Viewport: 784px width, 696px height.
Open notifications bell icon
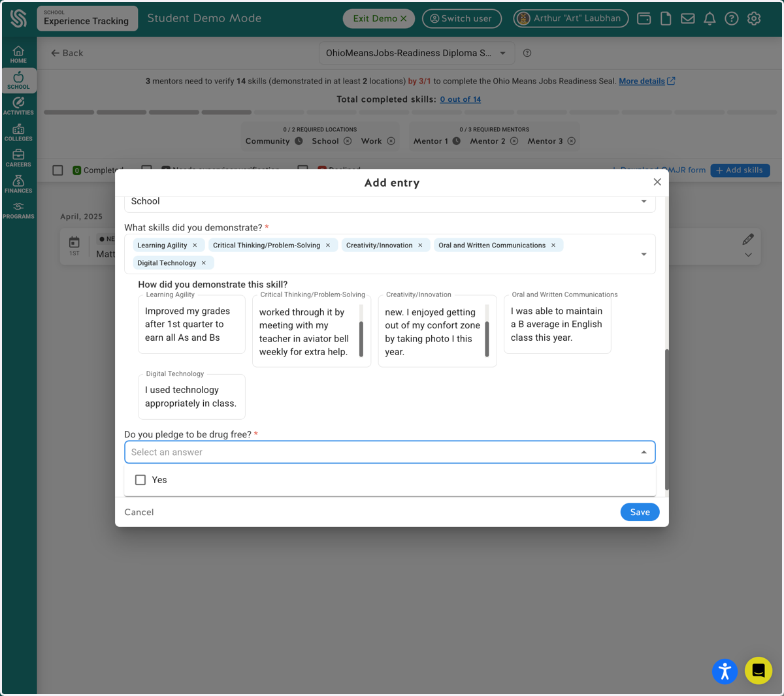coord(710,18)
